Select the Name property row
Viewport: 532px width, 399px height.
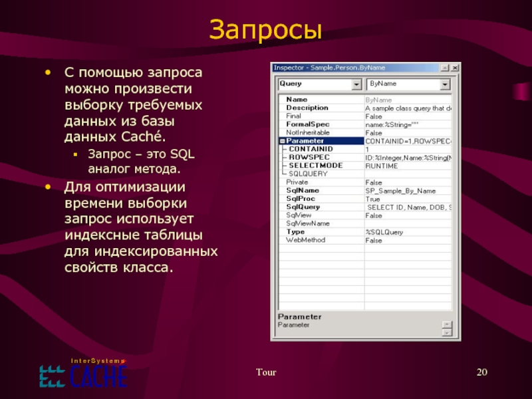tap(365, 100)
